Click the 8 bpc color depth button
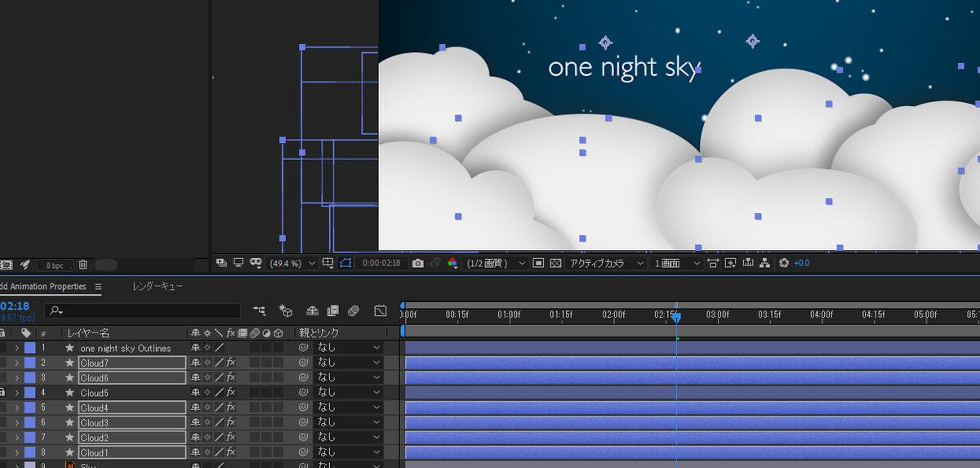Image resolution: width=980 pixels, height=468 pixels. tap(54, 265)
